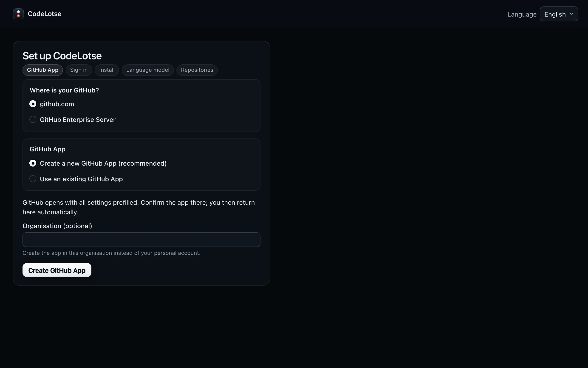Click the Set up CodeLotse heading
588x368 pixels.
[62, 56]
